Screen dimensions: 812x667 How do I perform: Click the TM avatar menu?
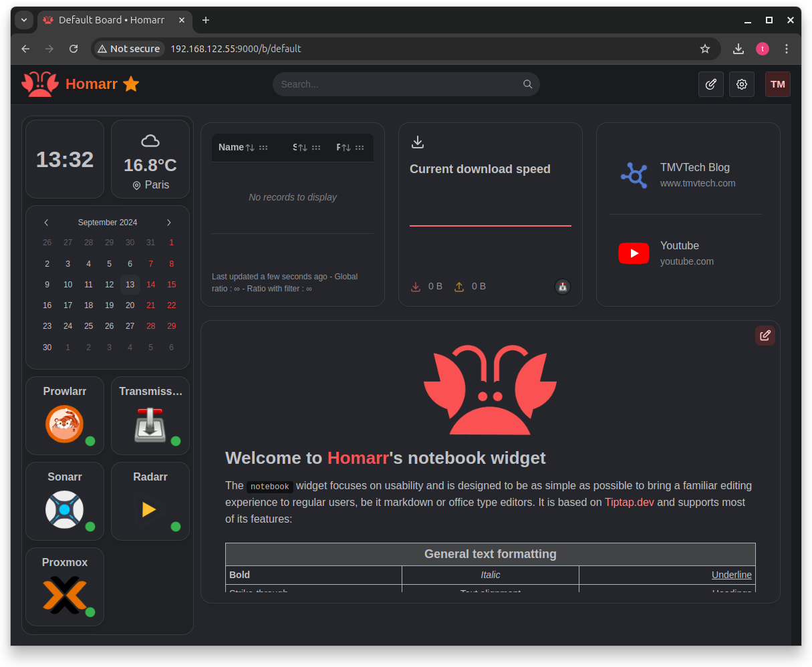[777, 84]
